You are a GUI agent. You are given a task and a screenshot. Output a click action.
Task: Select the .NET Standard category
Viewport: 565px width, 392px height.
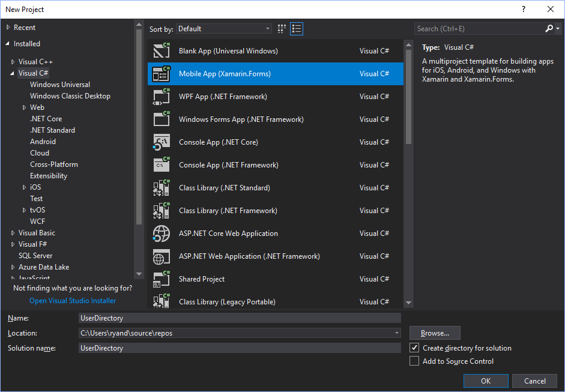coord(52,130)
